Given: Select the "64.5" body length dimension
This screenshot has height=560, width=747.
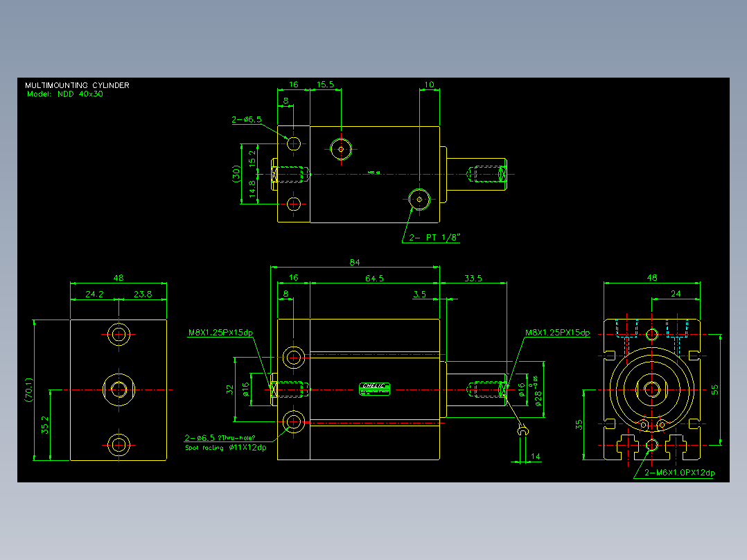Looking at the screenshot, I should (x=374, y=279).
